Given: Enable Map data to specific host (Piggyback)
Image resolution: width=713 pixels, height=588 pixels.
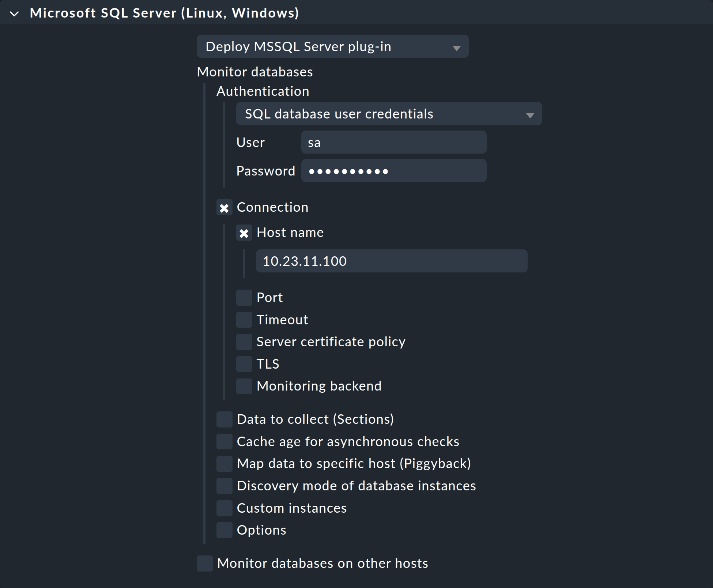Looking at the screenshot, I should 225,463.
